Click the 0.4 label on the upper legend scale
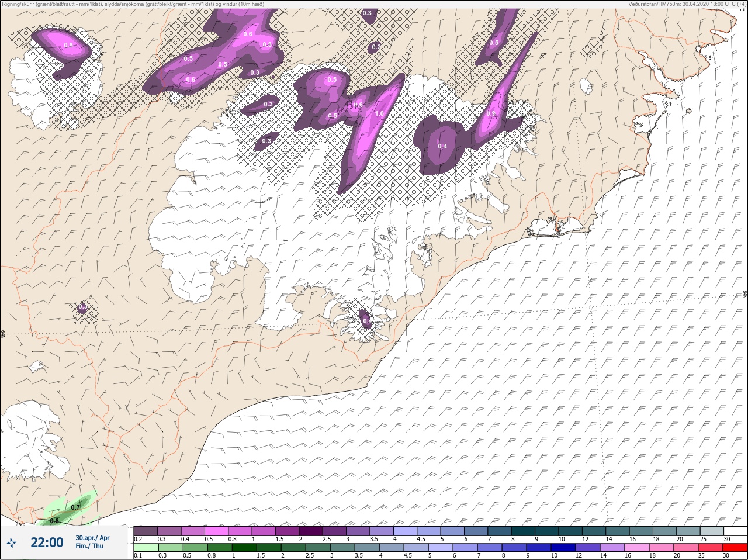The width and height of the screenshot is (748, 560). pyautogui.click(x=185, y=540)
